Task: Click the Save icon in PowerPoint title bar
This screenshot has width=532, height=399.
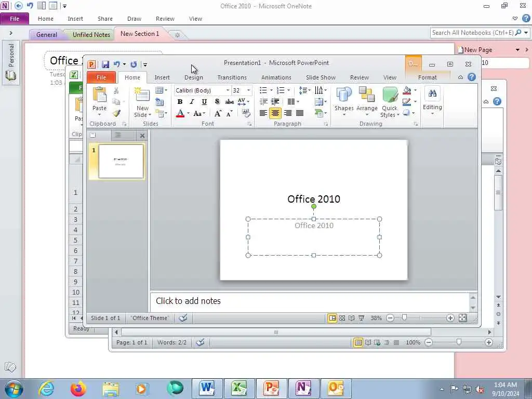Action: [x=105, y=64]
